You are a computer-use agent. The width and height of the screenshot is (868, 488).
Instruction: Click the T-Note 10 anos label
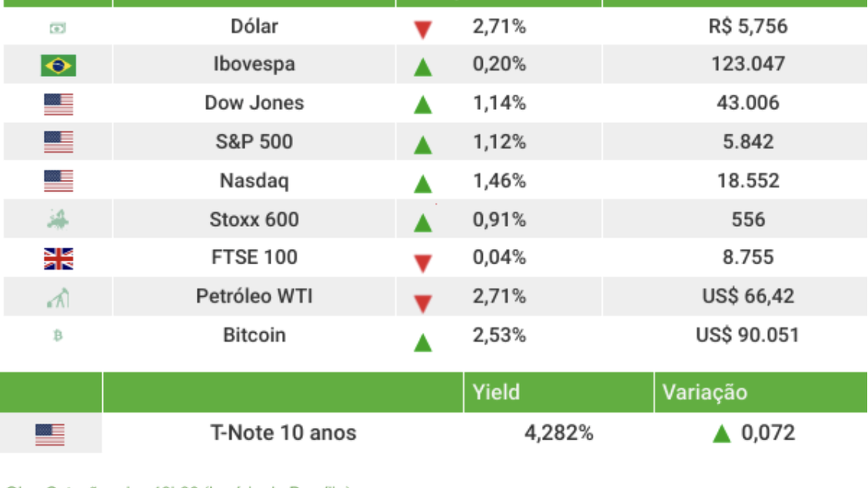pos(283,433)
